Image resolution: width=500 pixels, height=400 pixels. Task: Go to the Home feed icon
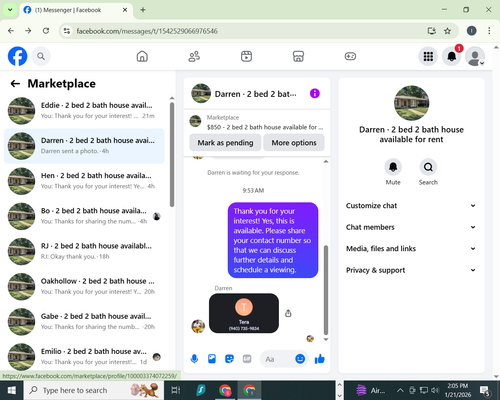[x=142, y=56]
